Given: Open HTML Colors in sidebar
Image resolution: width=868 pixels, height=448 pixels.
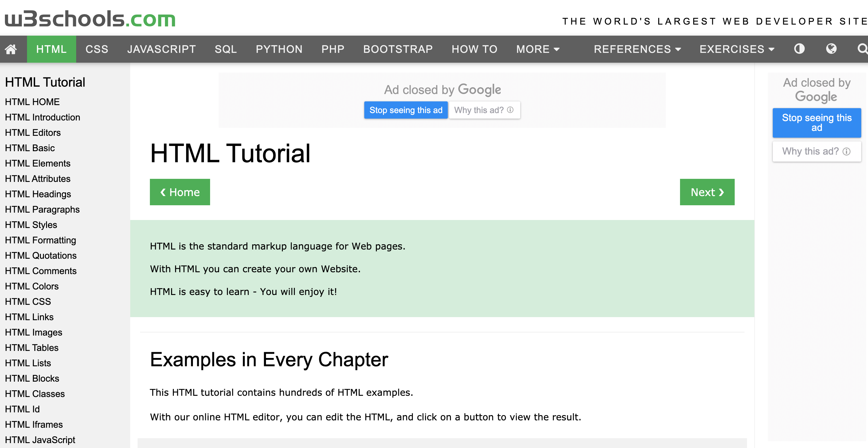Looking at the screenshot, I should coord(32,286).
